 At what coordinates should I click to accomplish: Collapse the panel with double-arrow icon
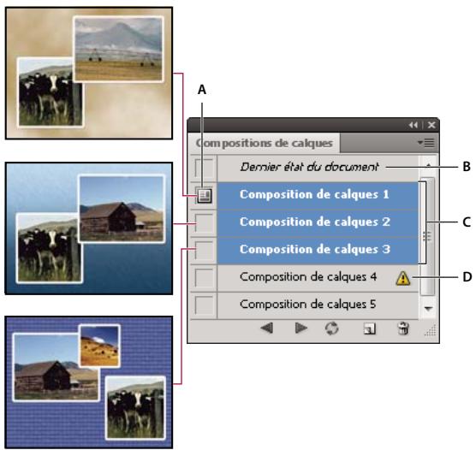pos(414,125)
